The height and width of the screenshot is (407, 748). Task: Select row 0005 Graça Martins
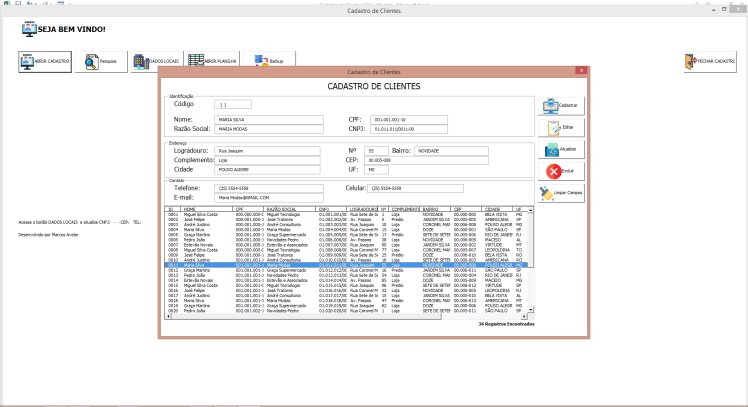[x=346, y=235]
